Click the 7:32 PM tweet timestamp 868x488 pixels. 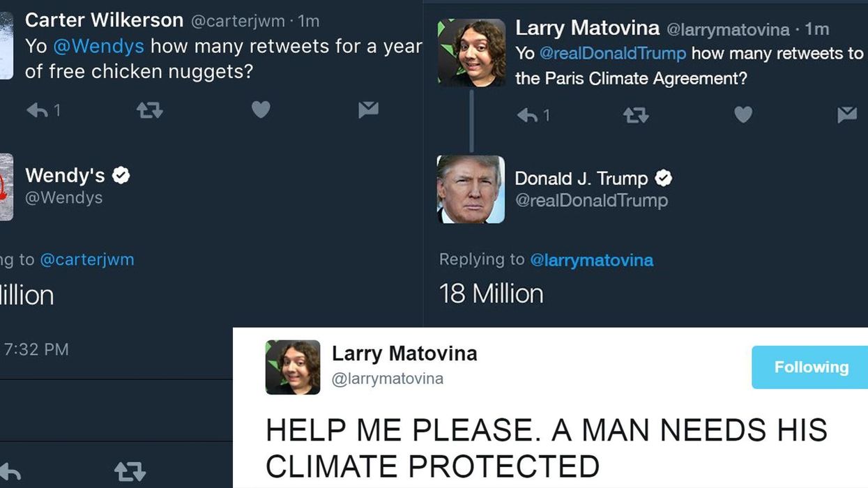coord(36,349)
